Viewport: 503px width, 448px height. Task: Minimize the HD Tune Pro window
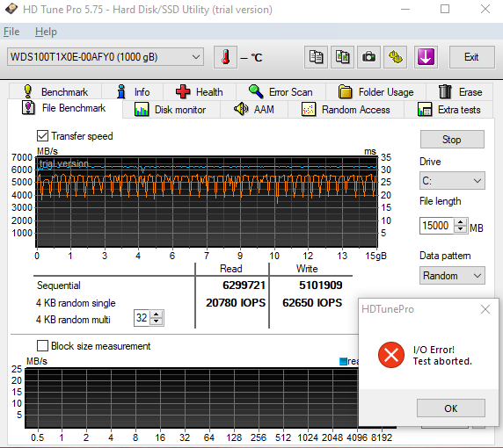pos(405,10)
